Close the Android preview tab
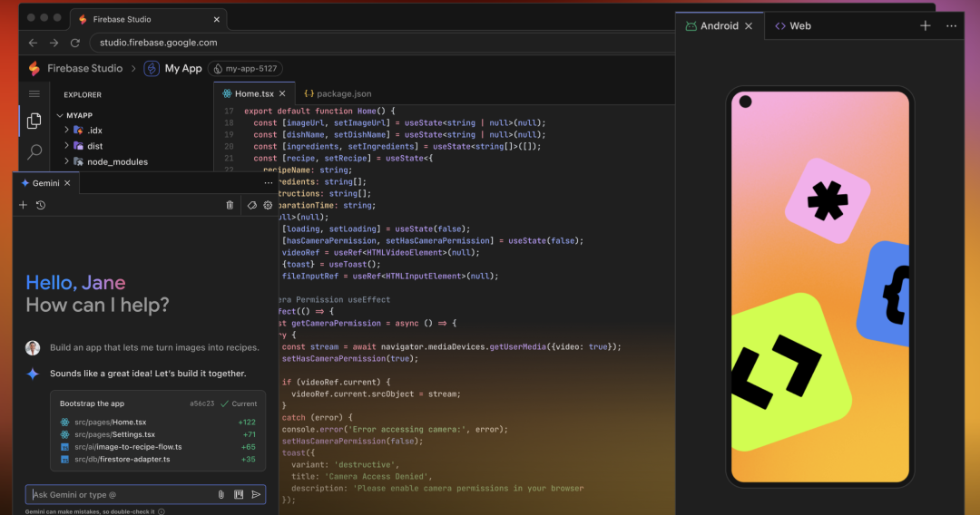 pos(749,25)
